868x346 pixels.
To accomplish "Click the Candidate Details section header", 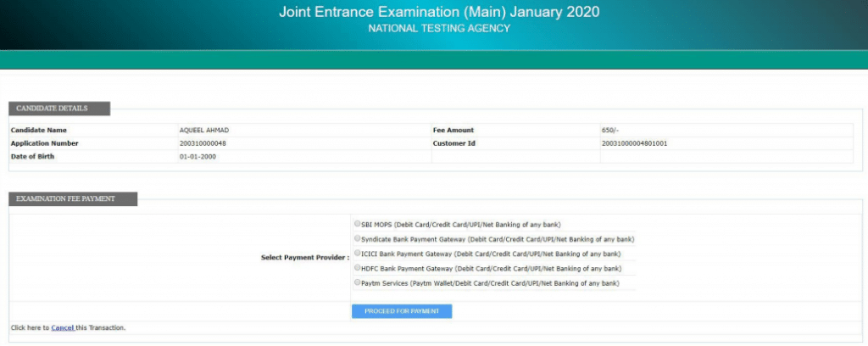I will [x=59, y=109].
